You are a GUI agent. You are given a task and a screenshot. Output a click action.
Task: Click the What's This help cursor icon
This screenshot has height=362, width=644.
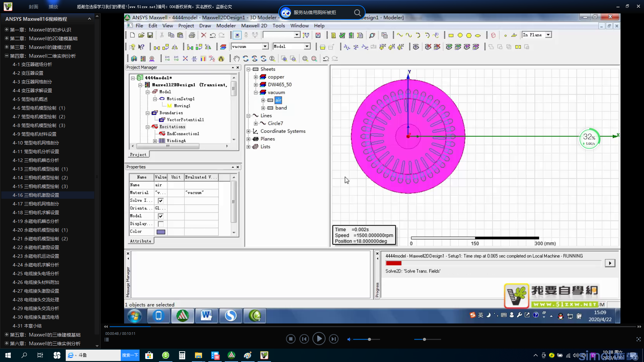point(141,47)
